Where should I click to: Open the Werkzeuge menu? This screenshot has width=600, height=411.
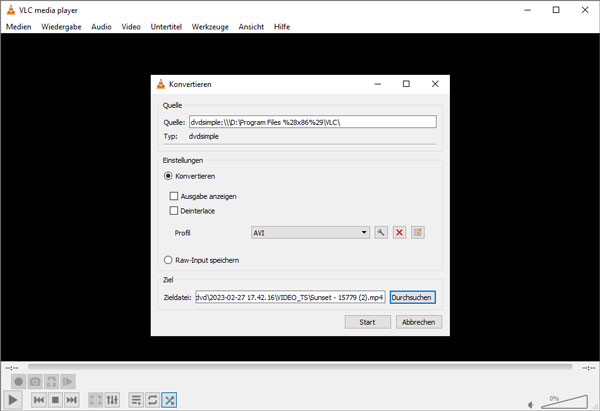click(210, 27)
